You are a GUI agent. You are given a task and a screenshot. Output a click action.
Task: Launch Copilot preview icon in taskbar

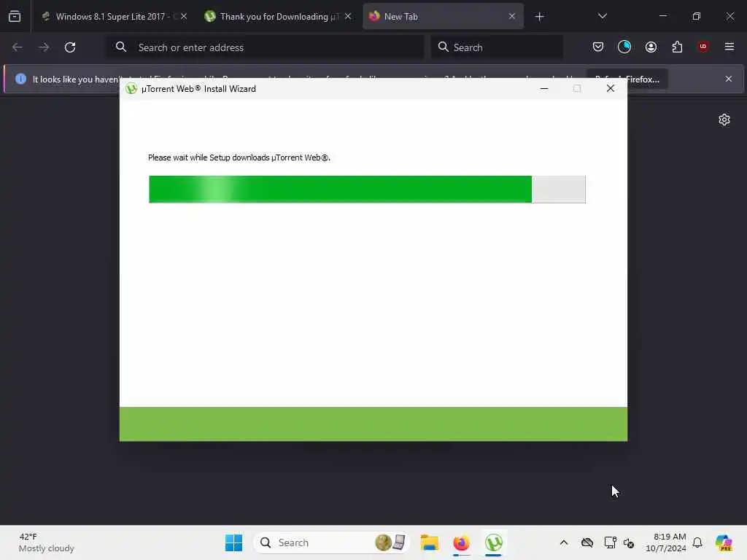pos(724,542)
